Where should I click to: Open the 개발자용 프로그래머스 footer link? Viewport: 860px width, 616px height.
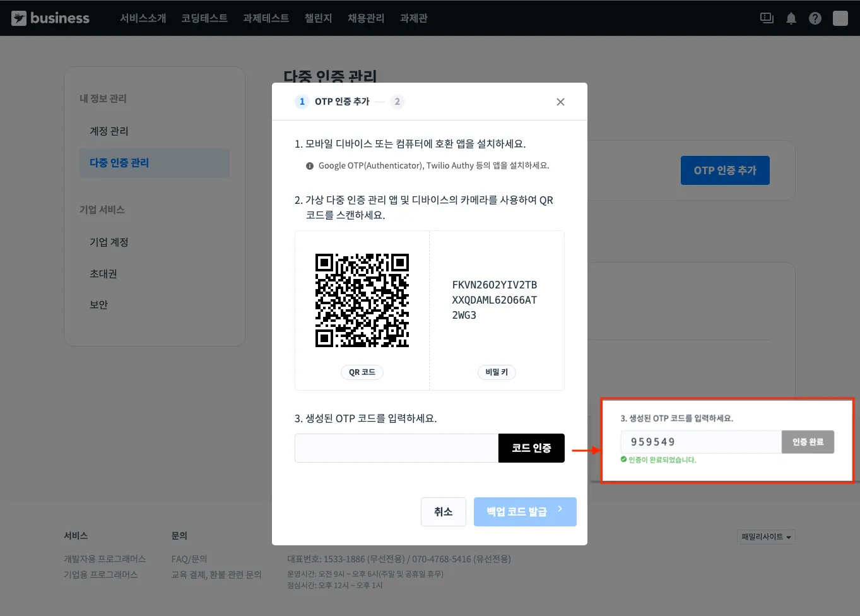(x=105, y=559)
